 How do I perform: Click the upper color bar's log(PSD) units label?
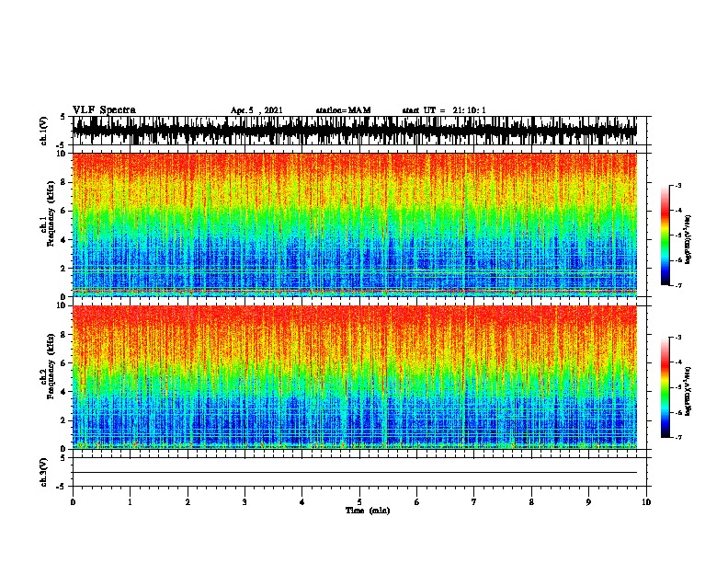tap(688, 239)
